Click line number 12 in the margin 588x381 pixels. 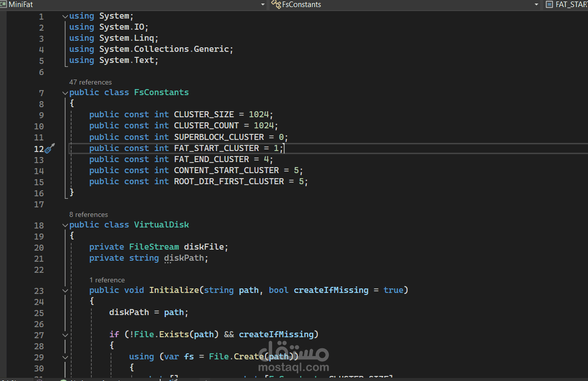[39, 149]
